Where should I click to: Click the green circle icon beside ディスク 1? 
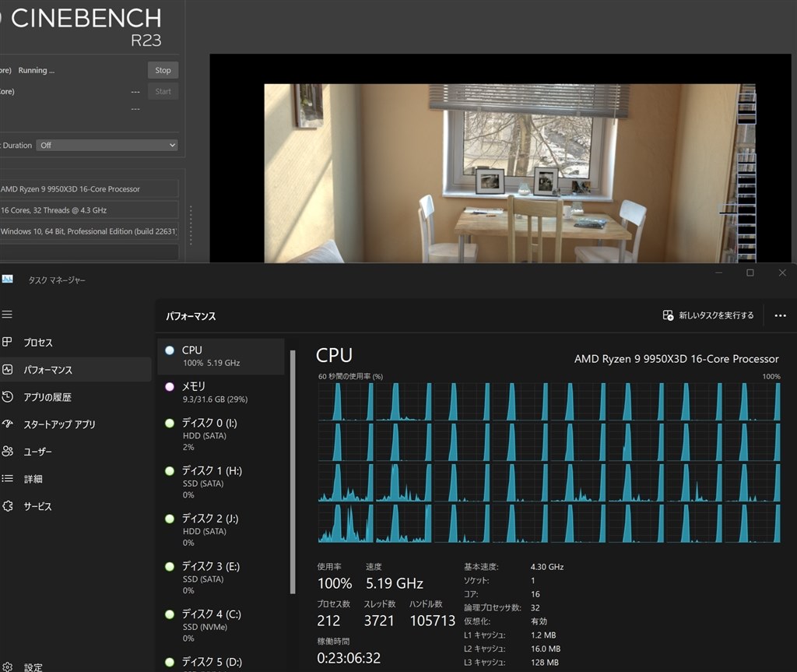click(170, 470)
